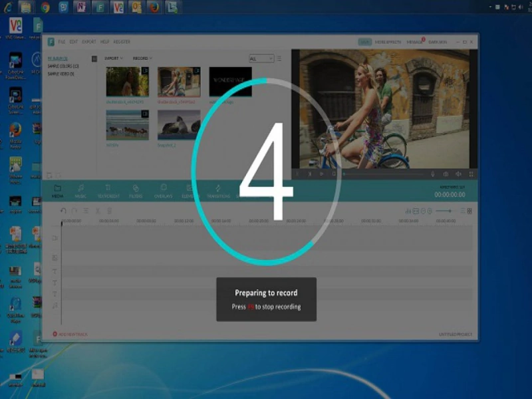Open the Media tab
The width and height of the screenshot is (532, 399).
pyautogui.click(x=57, y=192)
